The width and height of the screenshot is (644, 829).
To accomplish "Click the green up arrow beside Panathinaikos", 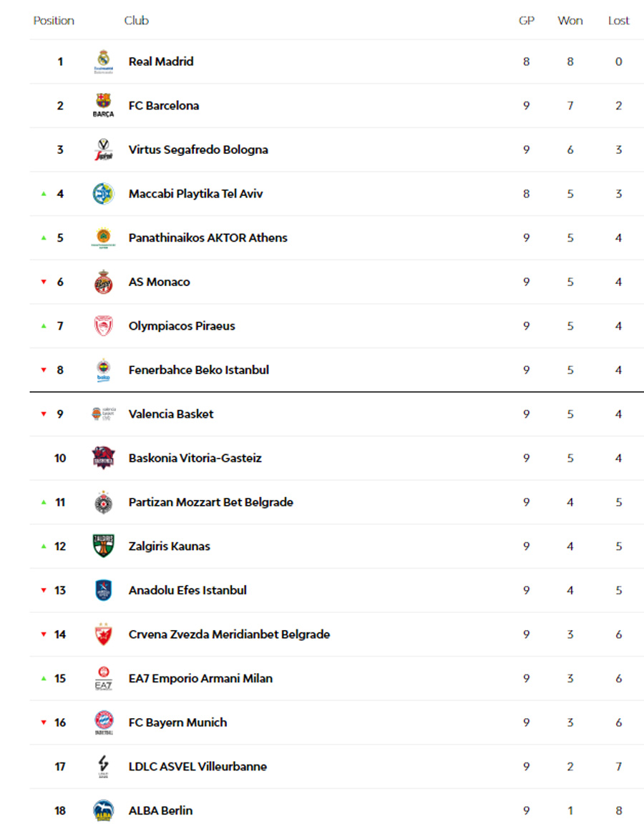I will [x=44, y=238].
